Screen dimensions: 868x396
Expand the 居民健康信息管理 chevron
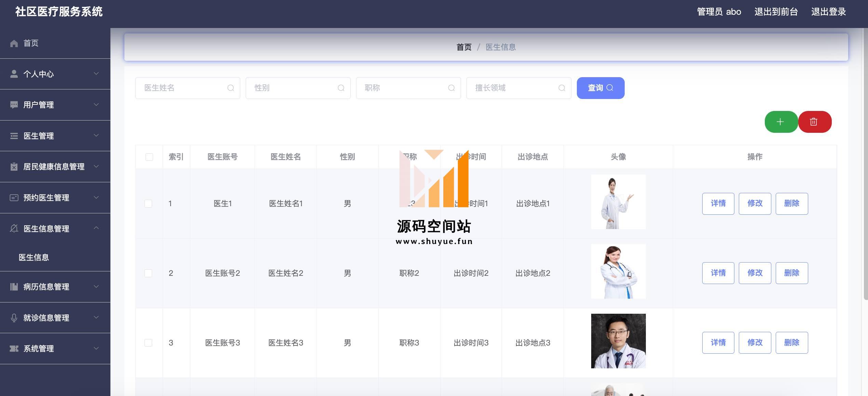[x=96, y=166]
